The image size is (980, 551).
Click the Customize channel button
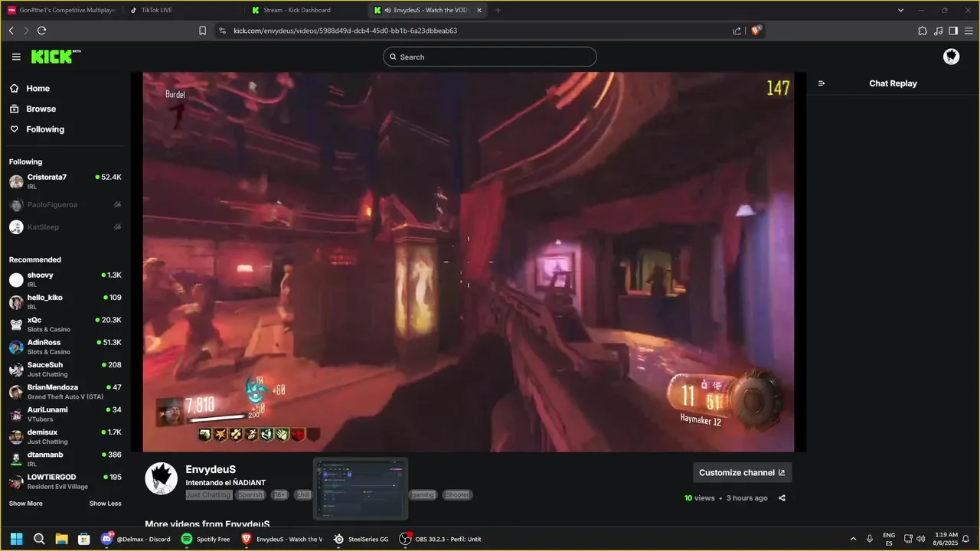[x=742, y=472]
